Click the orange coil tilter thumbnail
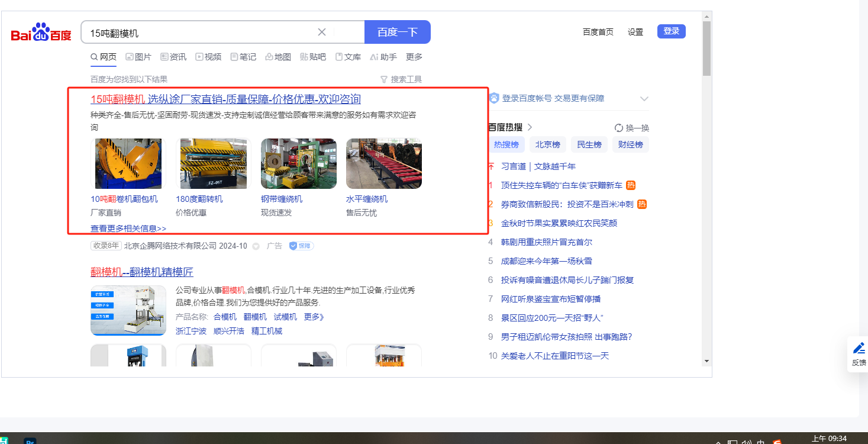Viewport: 868px width, 444px height. click(128, 163)
